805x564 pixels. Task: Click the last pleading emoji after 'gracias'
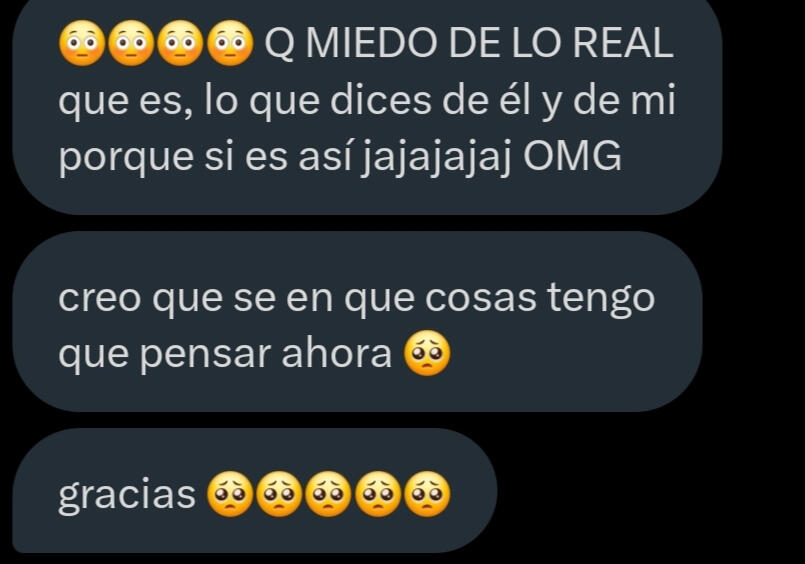click(427, 494)
